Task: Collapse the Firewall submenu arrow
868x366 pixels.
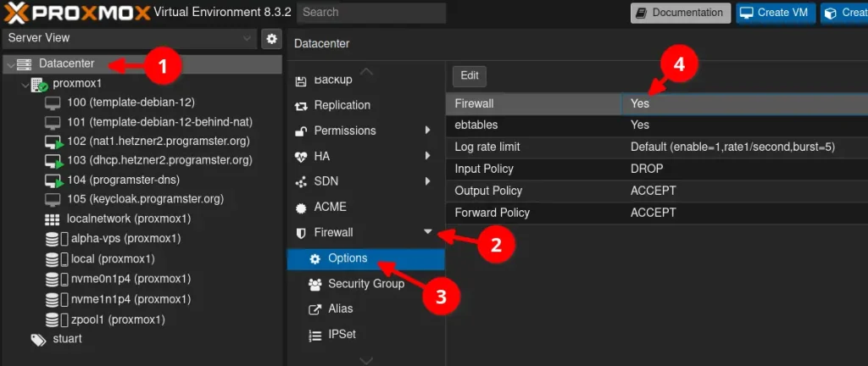Action: [x=428, y=232]
